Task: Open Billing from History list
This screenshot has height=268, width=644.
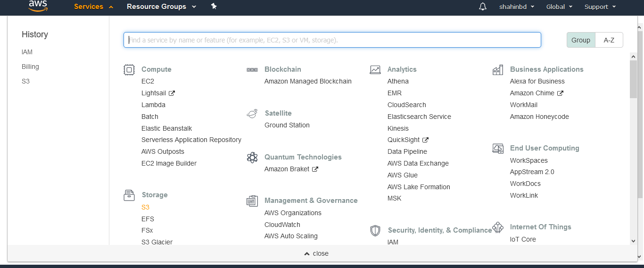Action: [x=30, y=67]
